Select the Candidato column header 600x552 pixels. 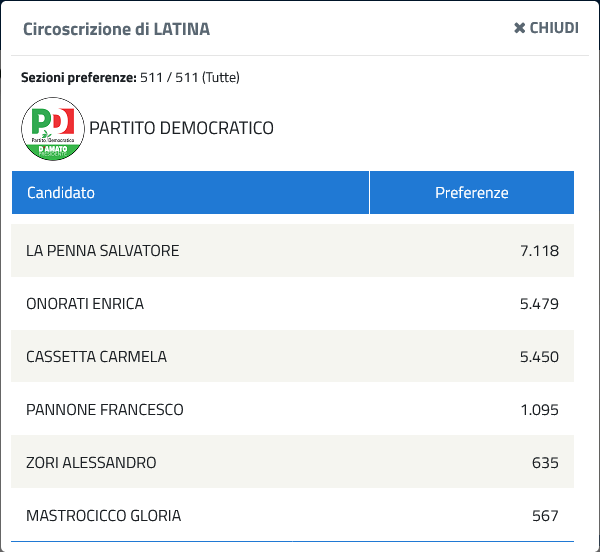point(190,192)
